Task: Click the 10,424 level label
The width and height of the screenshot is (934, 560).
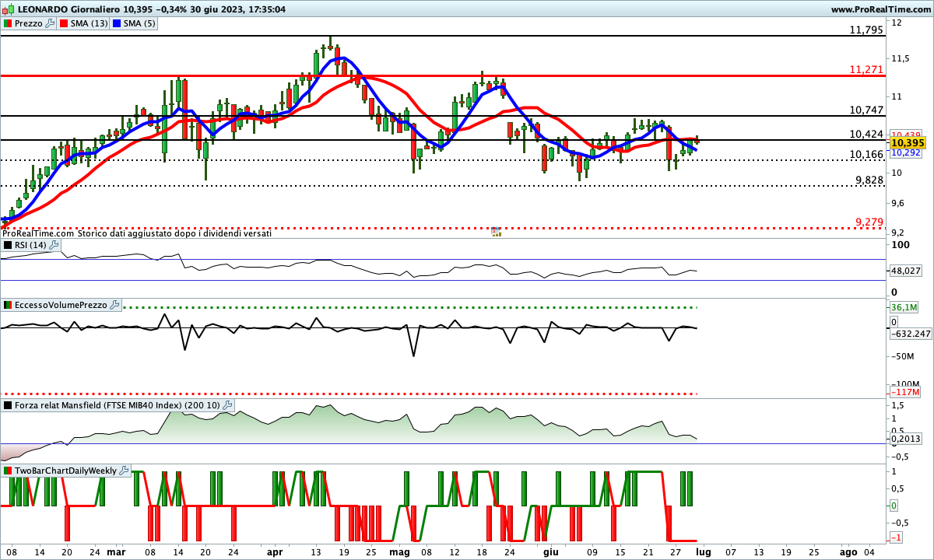Action: [x=866, y=135]
